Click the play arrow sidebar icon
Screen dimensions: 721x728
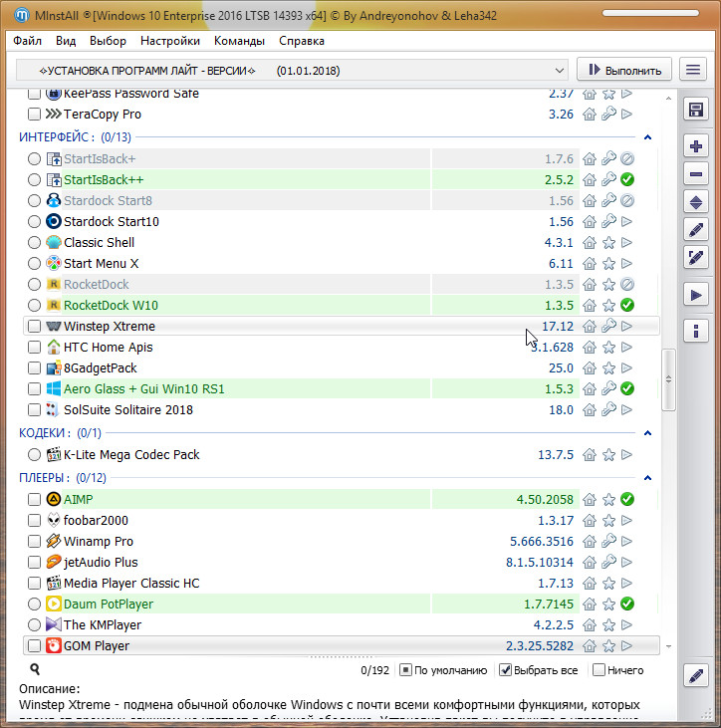click(695, 295)
